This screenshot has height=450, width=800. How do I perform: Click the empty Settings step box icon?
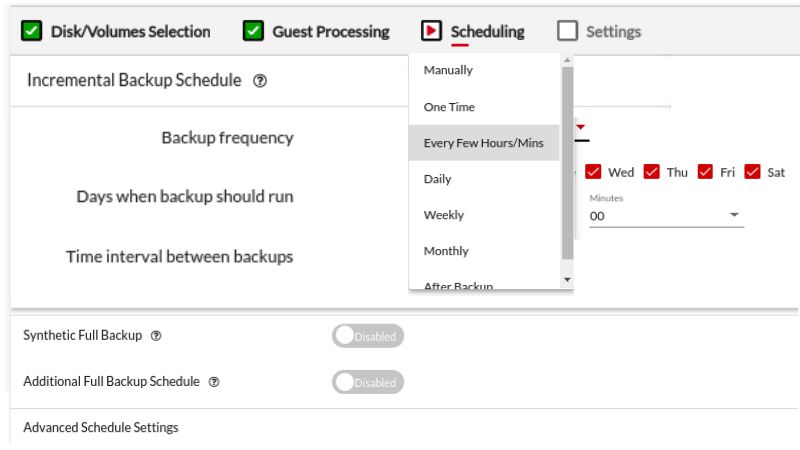pos(567,31)
